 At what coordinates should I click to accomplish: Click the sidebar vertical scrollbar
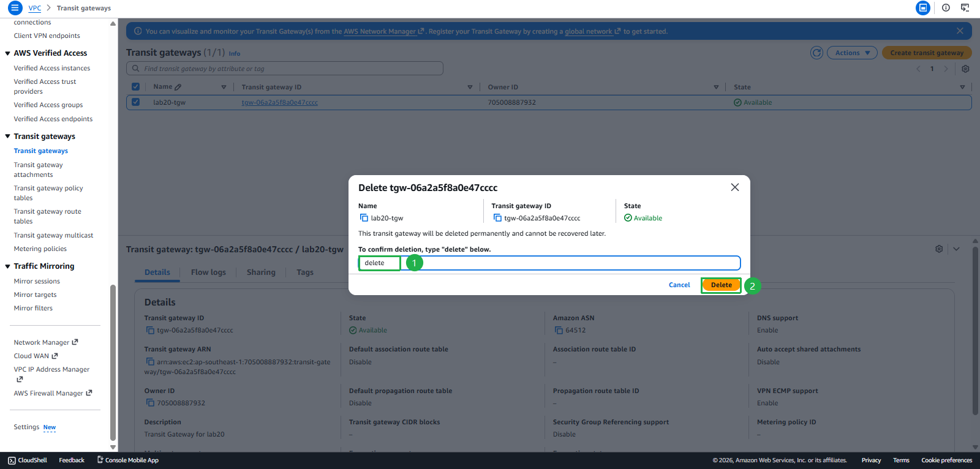[x=113, y=362]
